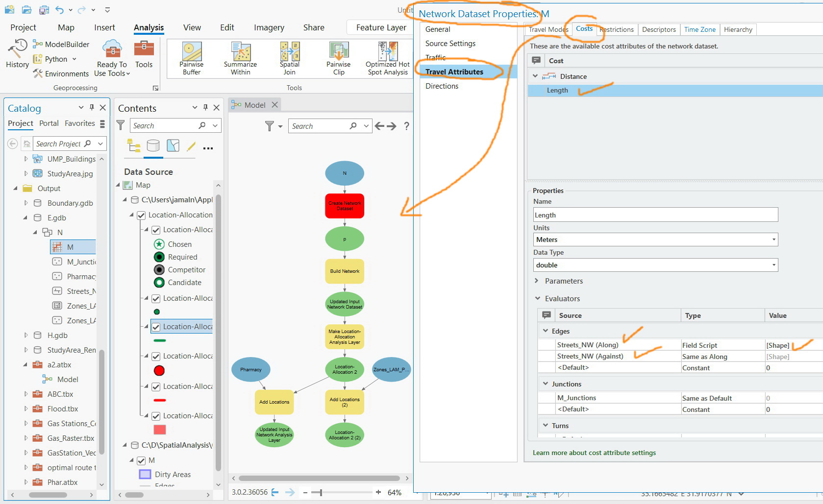The image size is (823, 504).
Task: Open the Units dropdown showing Meters
Action: [655, 240]
